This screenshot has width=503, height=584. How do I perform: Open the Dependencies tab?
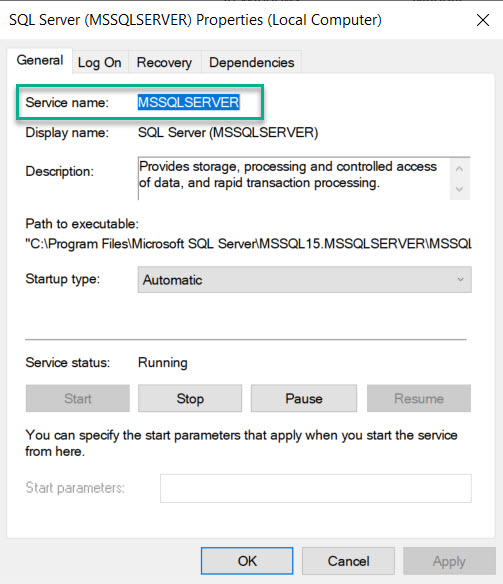click(252, 63)
